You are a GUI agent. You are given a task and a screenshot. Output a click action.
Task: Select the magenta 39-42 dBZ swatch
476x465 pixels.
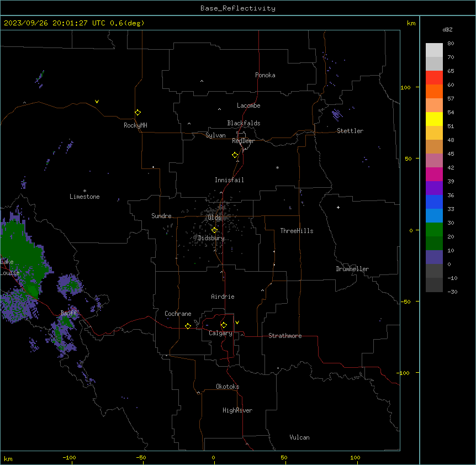tap(434, 174)
